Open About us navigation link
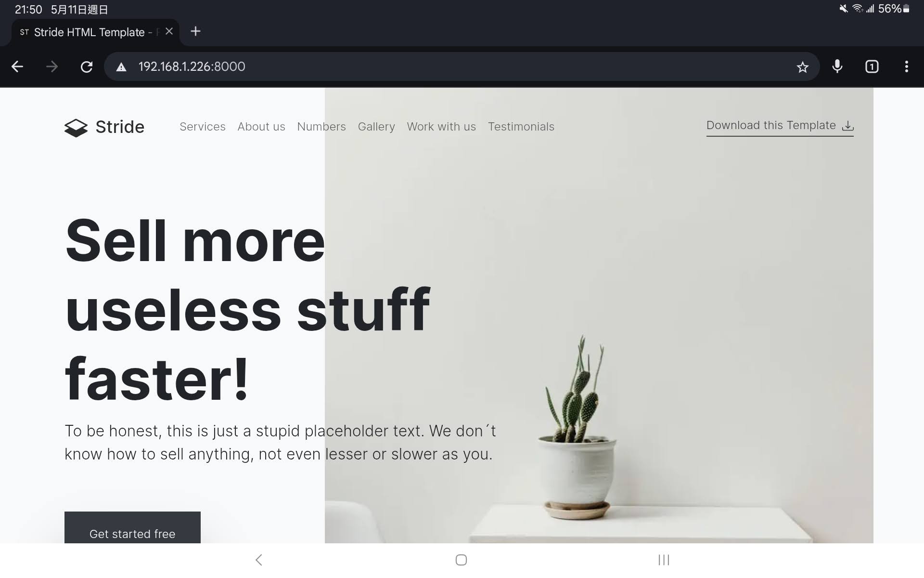The height and width of the screenshot is (578, 924). click(x=261, y=127)
